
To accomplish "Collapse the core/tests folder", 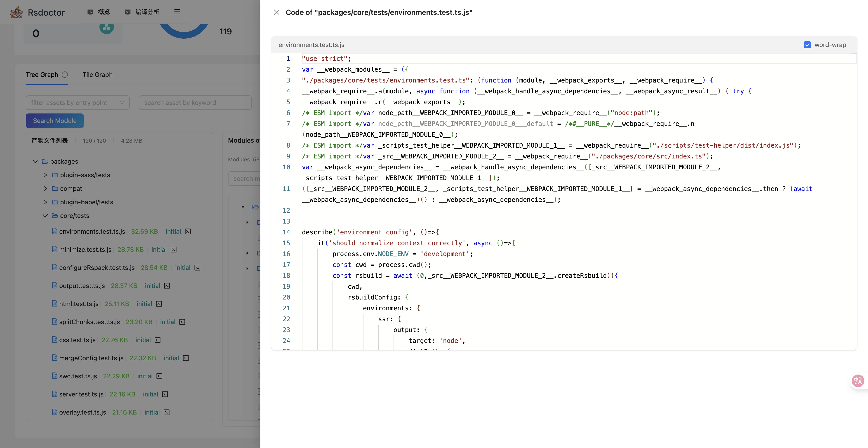I will coord(45,216).
